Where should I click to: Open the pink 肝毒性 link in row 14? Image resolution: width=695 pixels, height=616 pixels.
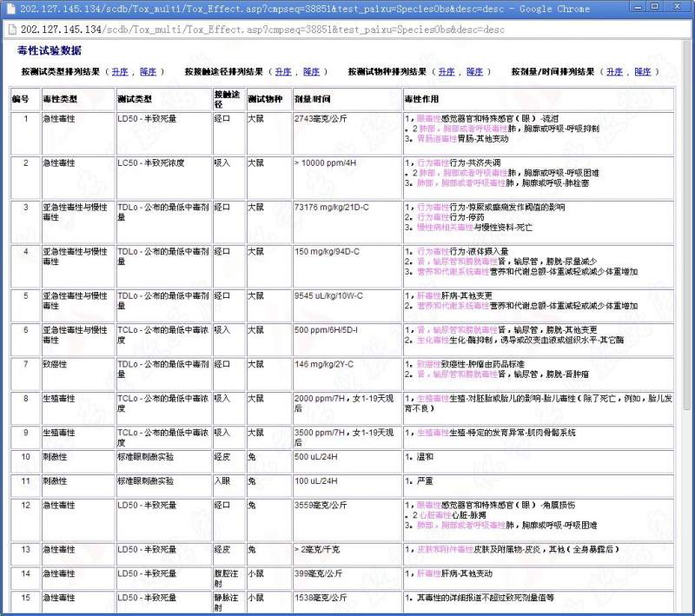[x=429, y=573]
